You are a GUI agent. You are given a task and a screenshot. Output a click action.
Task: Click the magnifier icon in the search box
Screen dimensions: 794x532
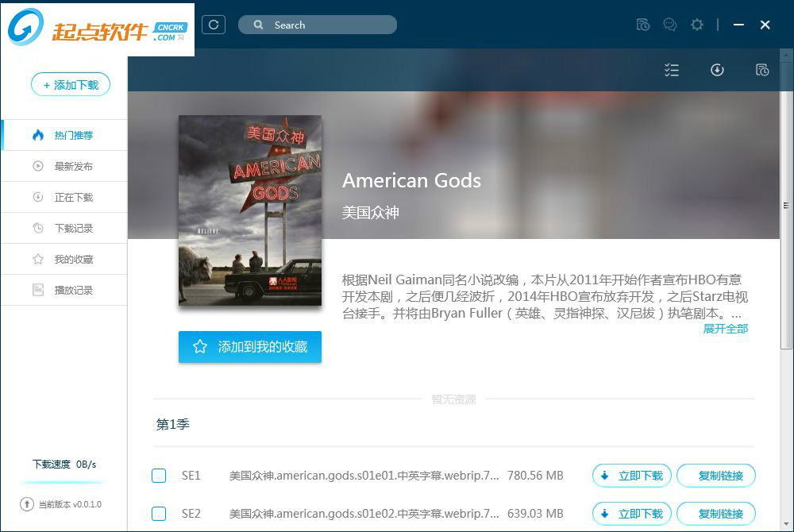point(258,25)
